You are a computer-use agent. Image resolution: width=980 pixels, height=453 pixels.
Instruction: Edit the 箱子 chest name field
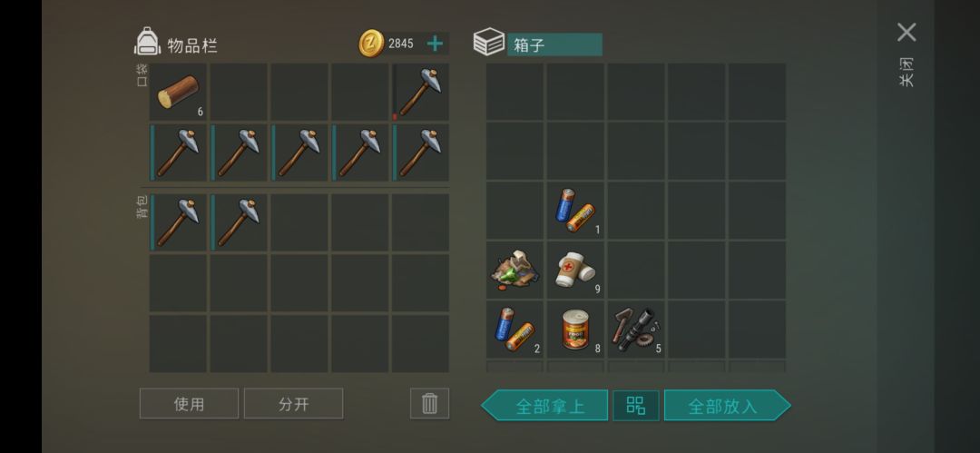[x=554, y=44]
